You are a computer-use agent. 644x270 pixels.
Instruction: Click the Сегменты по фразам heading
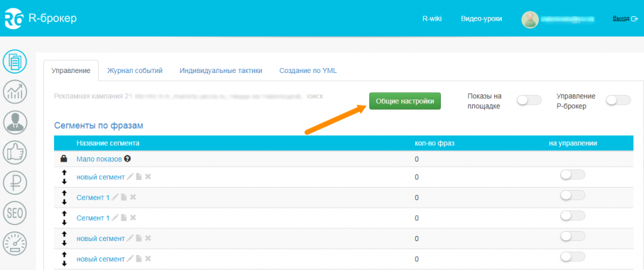tap(99, 125)
